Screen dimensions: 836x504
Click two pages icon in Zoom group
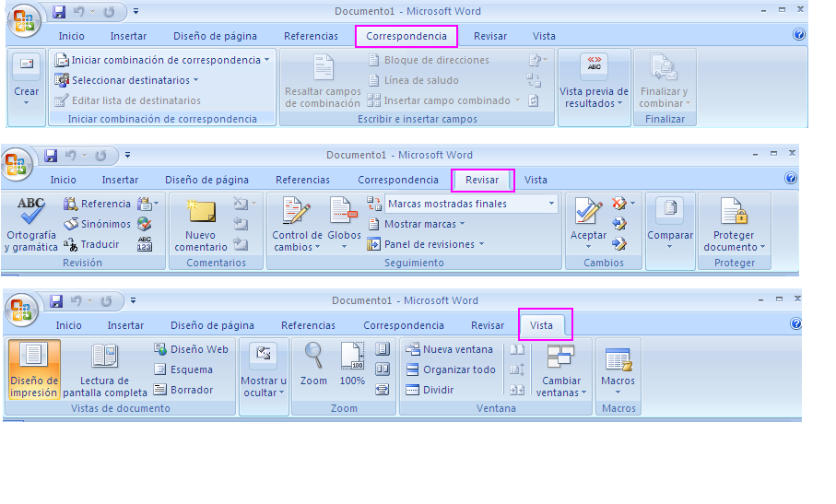pos(383,369)
